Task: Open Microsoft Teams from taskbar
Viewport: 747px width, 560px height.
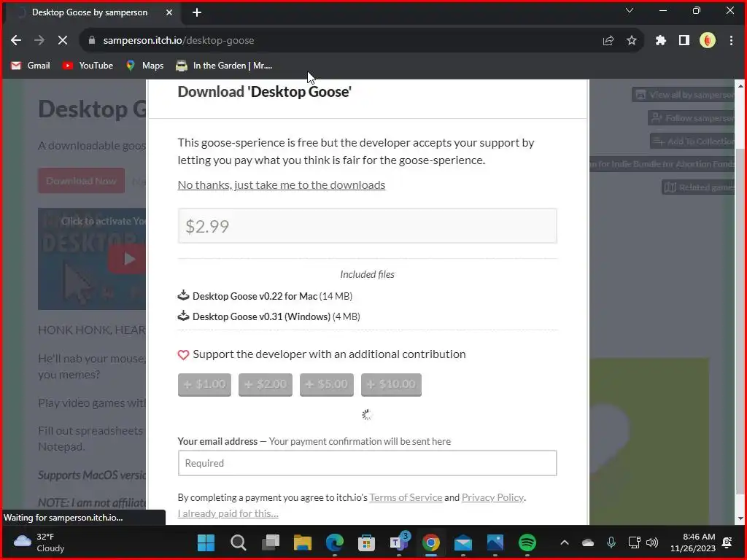Action: [399, 542]
